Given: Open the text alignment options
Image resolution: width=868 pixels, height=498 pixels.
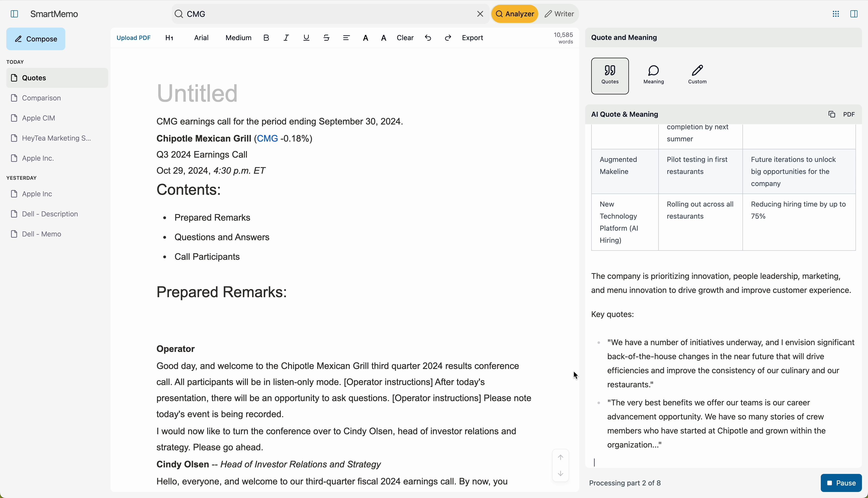Looking at the screenshot, I should click(346, 38).
